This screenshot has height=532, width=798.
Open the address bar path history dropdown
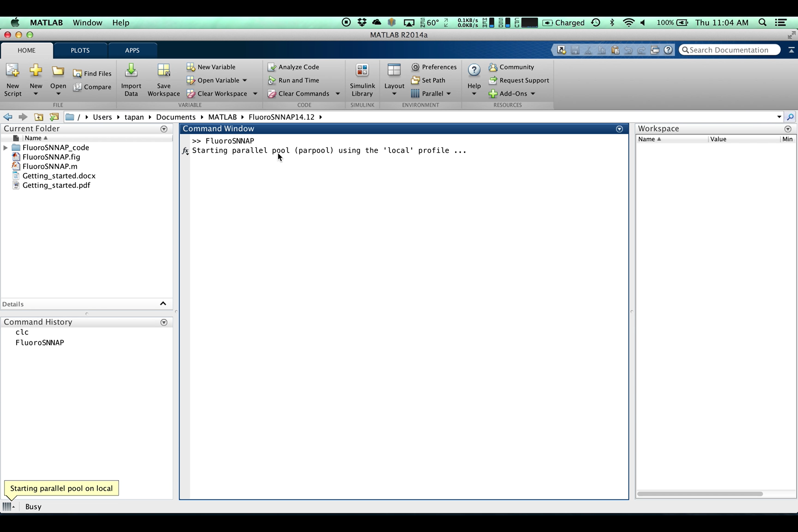tap(779, 117)
